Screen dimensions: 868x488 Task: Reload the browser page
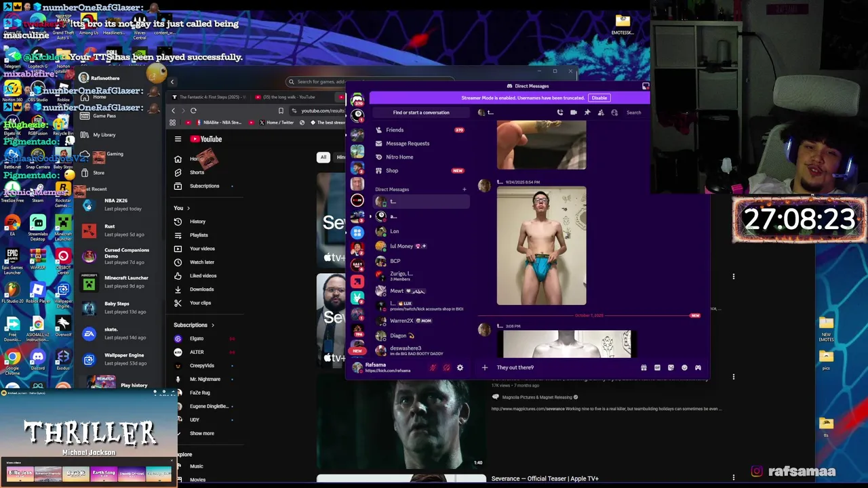coord(193,110)
